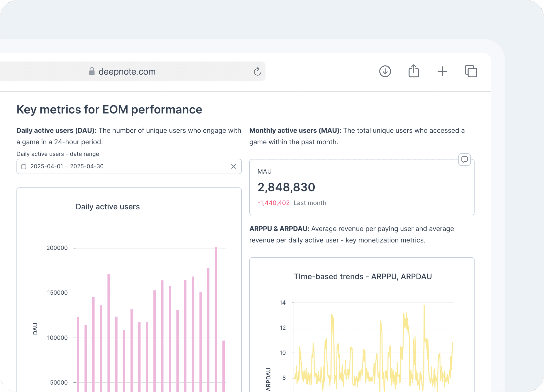Click the calendar icon in date range

(x=24, y=167)
